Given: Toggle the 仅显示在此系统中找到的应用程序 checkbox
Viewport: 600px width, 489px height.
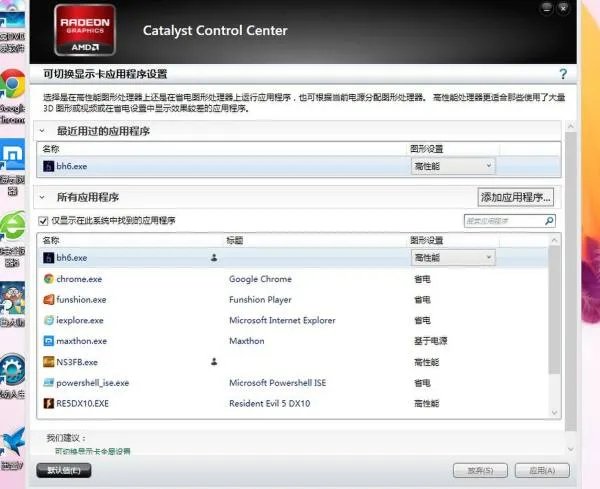Looking at the screenshot, I should [43, 221].
